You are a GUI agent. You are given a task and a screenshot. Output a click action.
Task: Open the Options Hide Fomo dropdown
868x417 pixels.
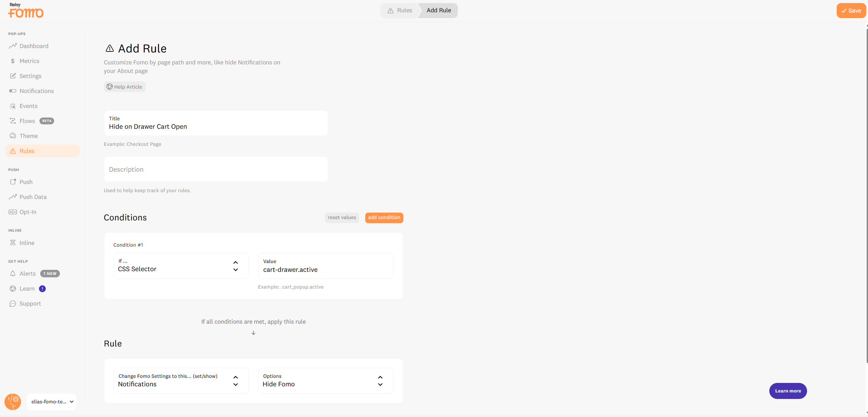(325, 381)
